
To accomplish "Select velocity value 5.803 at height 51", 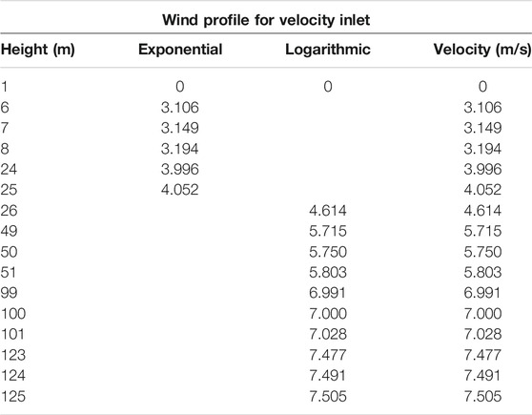I will [482, 272].
